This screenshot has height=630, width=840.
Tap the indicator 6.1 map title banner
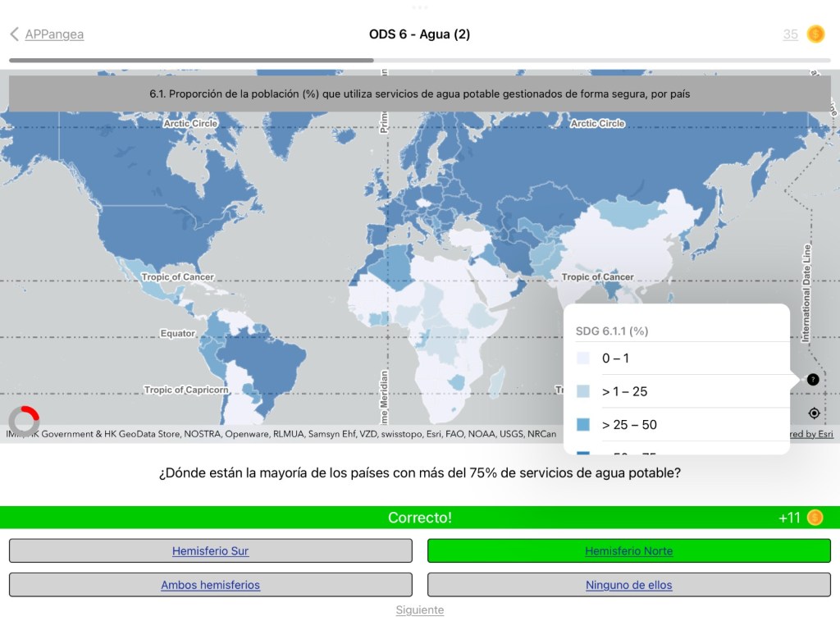420,94
